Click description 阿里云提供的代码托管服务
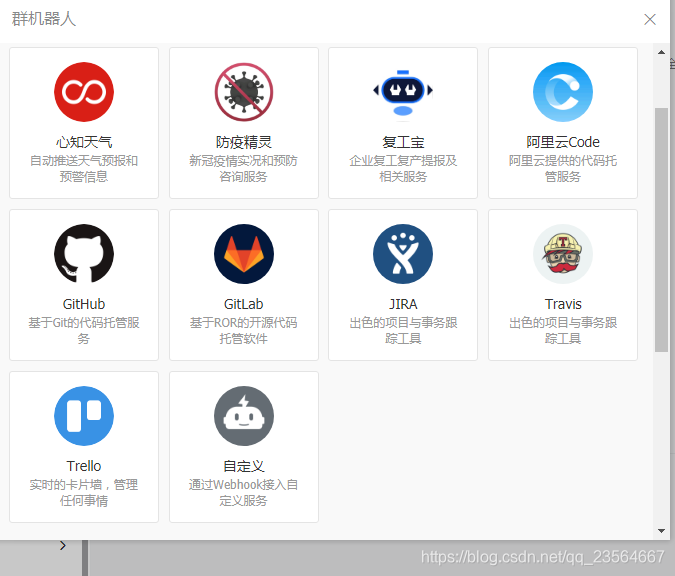Viewport: 675px width, 576px height. (x=563, y=168)
